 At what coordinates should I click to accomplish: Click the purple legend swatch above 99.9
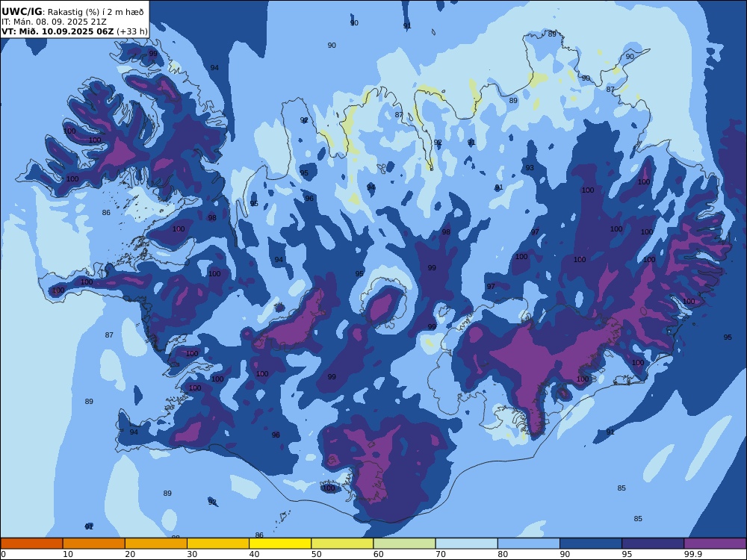(715, 544)
